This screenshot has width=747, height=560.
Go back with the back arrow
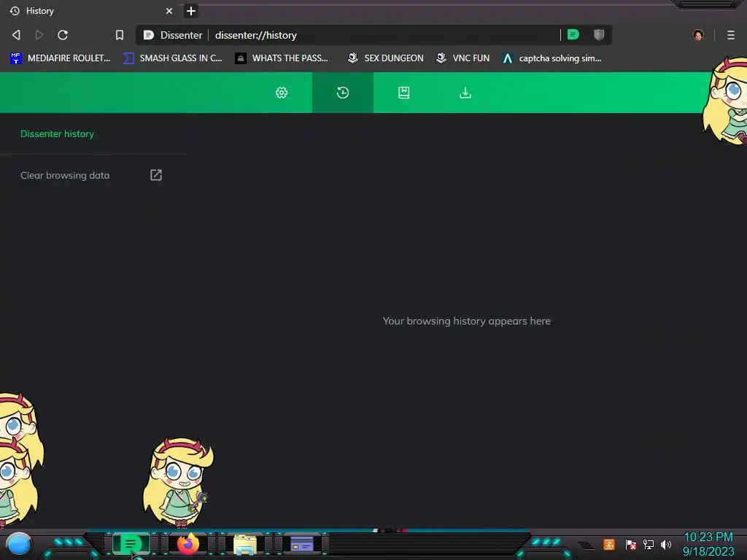coord(16,35)
